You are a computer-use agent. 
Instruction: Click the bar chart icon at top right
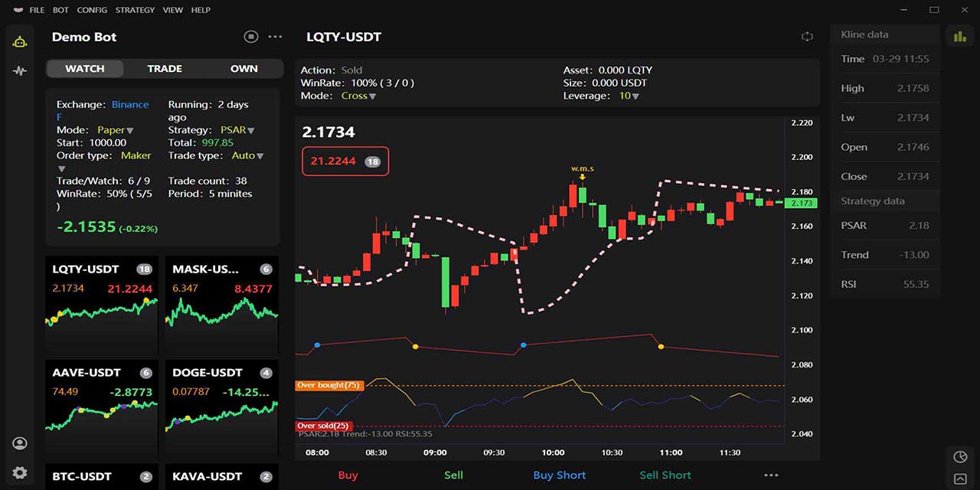coord(959,36)
